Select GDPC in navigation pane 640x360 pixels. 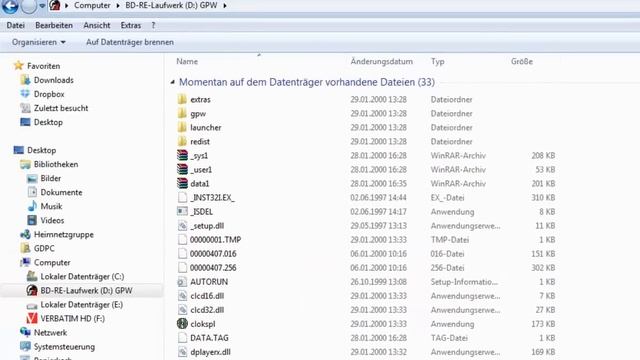[44, 248]
